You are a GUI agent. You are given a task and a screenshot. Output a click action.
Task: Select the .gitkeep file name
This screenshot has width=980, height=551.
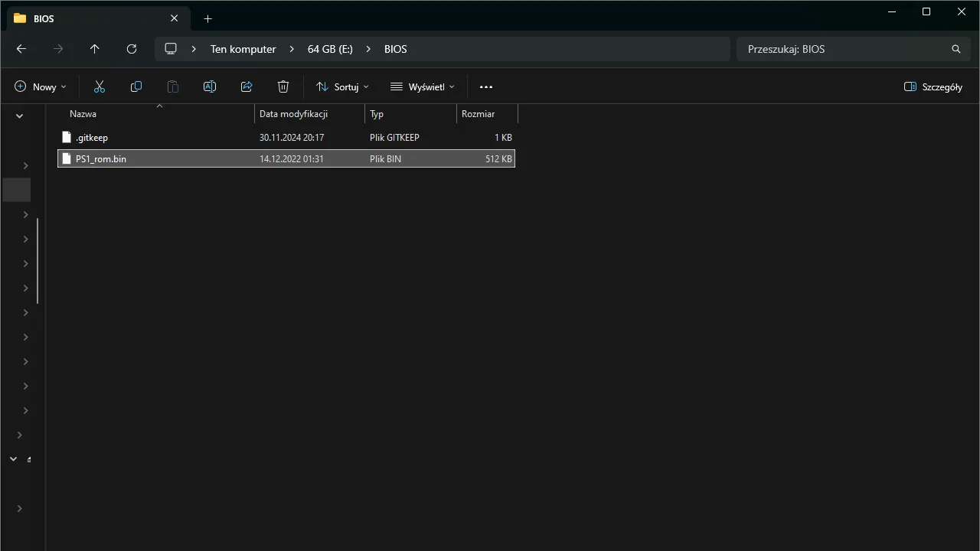point(92,138)
